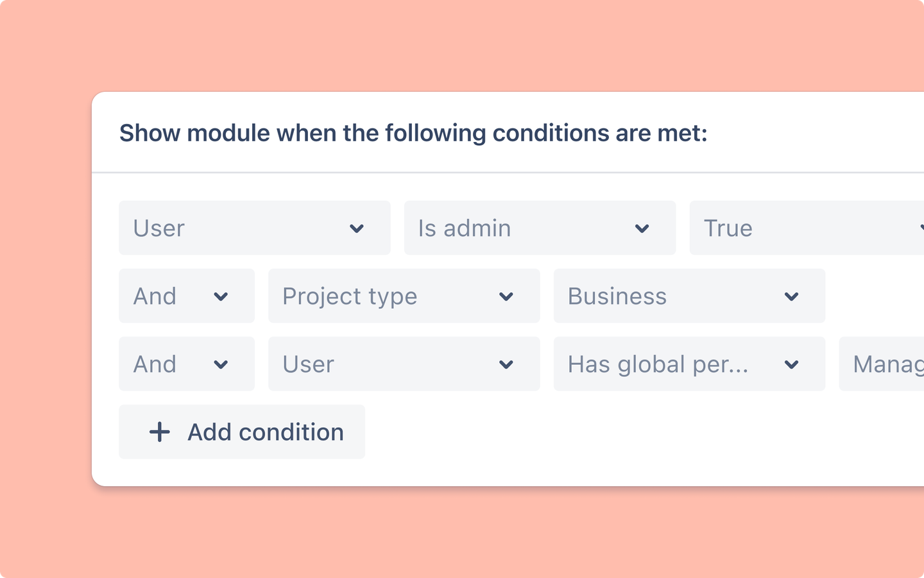Click the plus icon beside Add condition
The height and width of the screenshot is (578, 924).
coord(160,432)
